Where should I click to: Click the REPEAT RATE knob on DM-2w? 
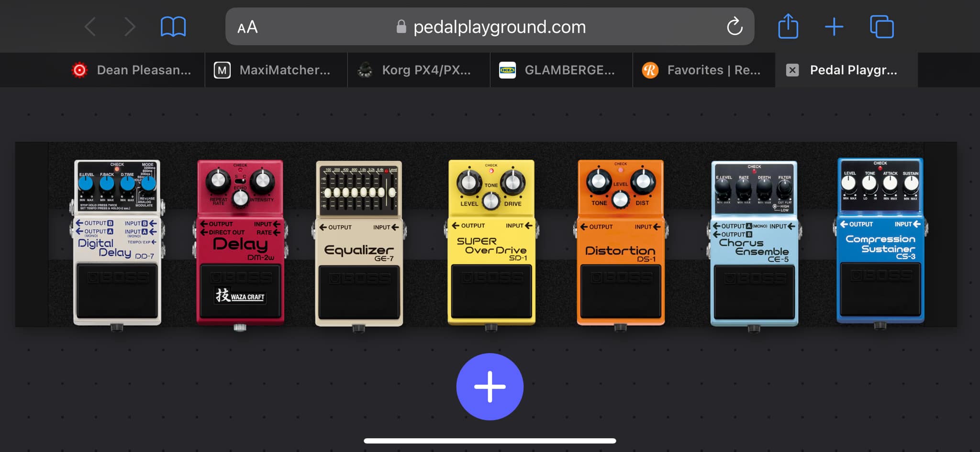[x=218, y=181]
